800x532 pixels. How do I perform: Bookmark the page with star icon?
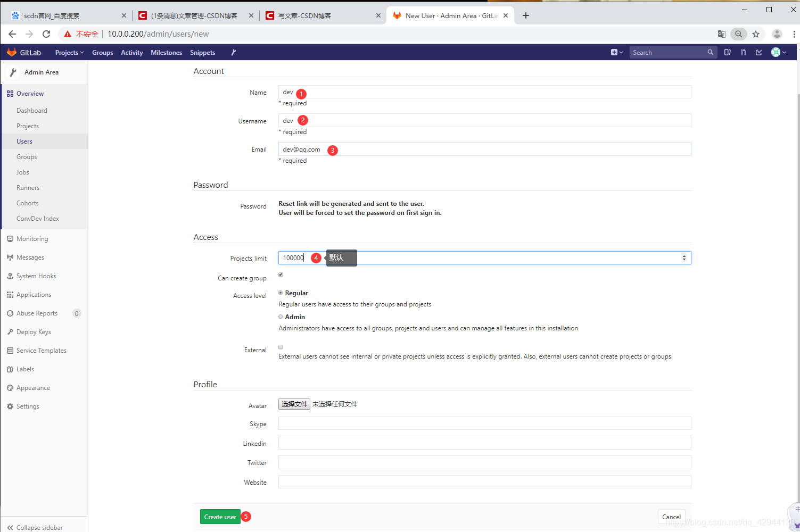pos(756,34)
